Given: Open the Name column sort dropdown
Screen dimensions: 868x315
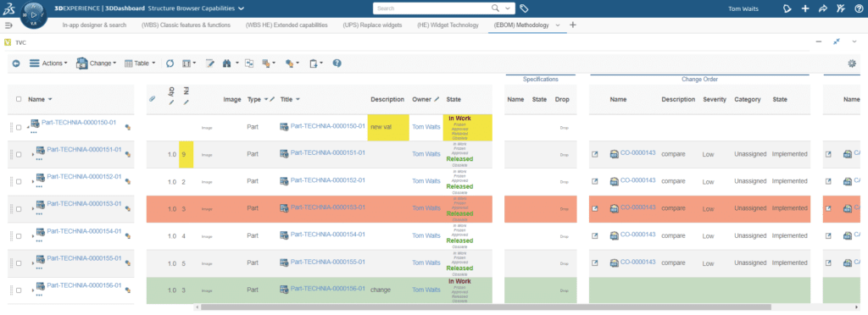Looking at the screenshot, I should [50, 99].
